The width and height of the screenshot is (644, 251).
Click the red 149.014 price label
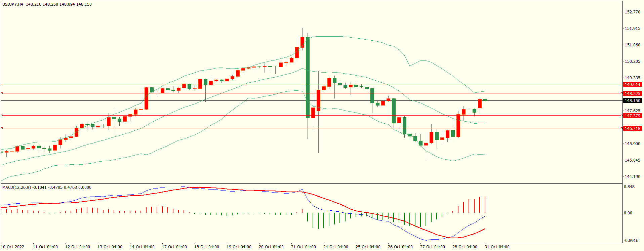[x=632, y=85]
